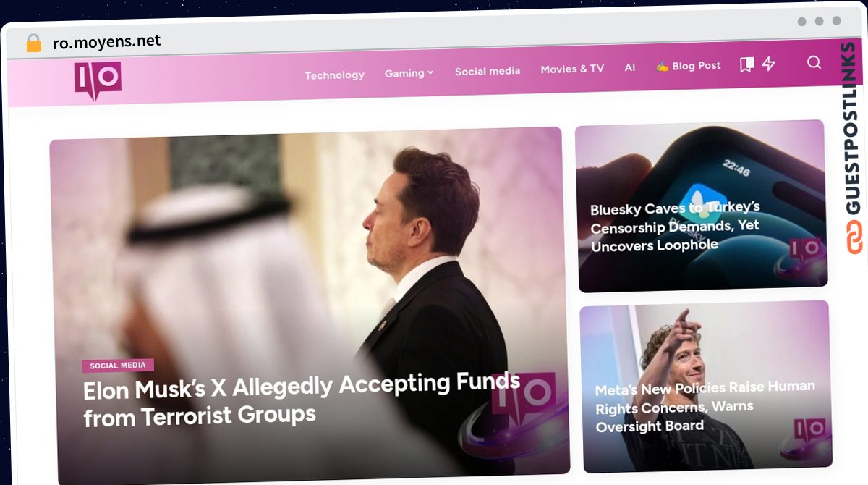Click the SOCIAL MEDIA category tag
The height and width of the screenshot is (485, 868).
click(x=118, y=366)
